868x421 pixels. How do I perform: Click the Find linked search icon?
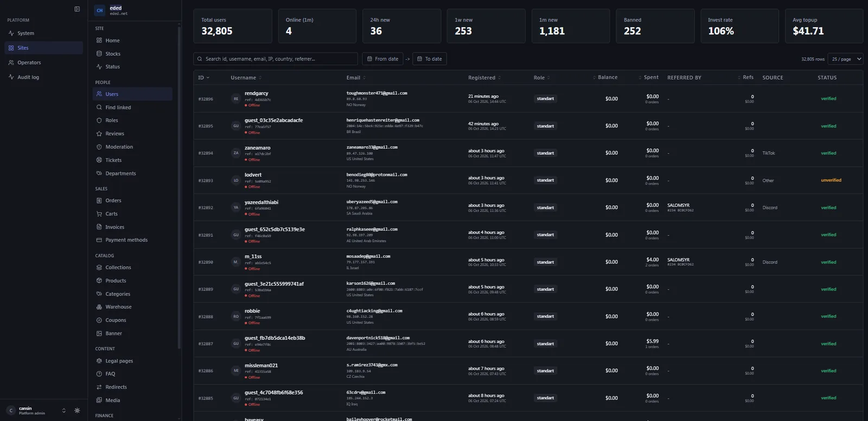(99, 107)
